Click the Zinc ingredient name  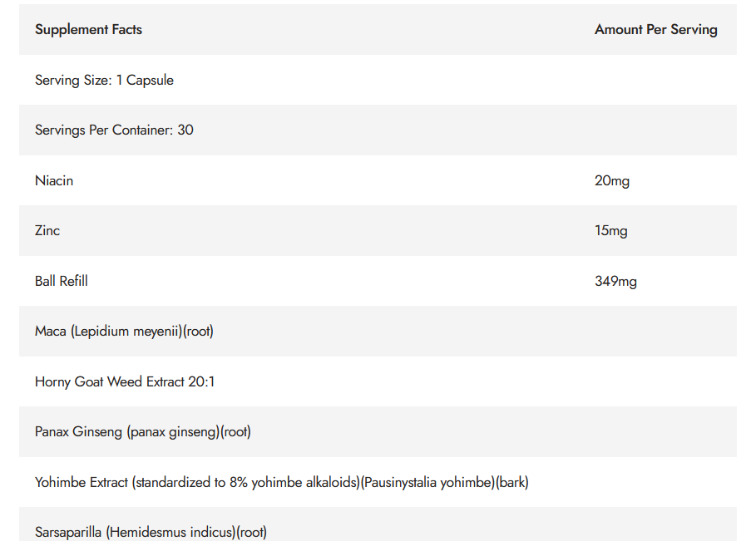pos(47,231)
